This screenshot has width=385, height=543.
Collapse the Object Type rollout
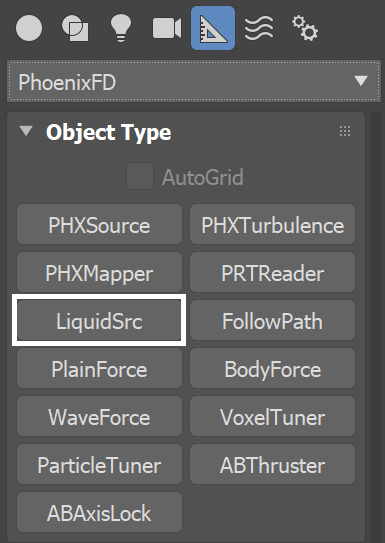[26, 131]
